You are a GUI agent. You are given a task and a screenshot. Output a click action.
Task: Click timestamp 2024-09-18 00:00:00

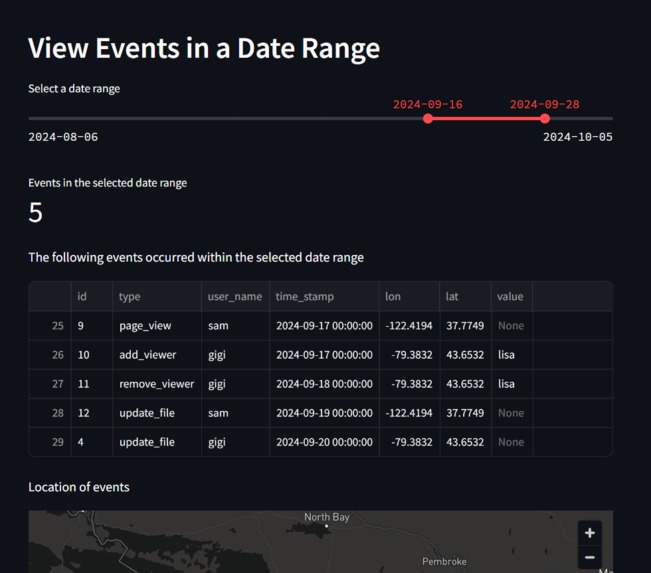pyautogui.click(x=324, y=384)
